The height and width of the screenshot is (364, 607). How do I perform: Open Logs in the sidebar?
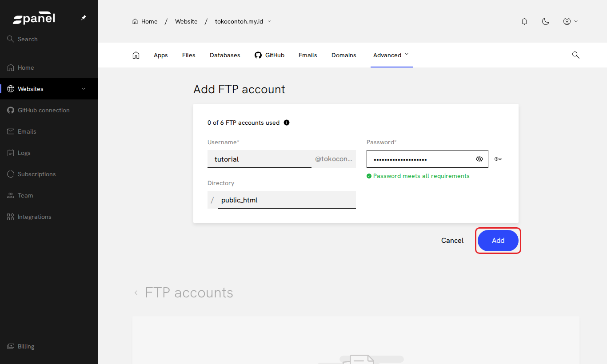point(49,153)
